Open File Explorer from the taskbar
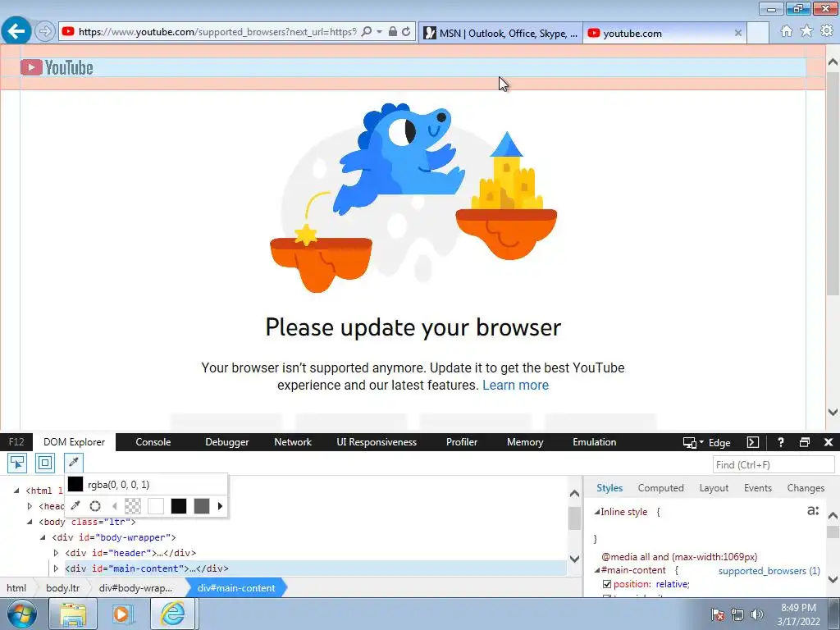This screenshot has width=840, height=630. click(x=73, y=614)
